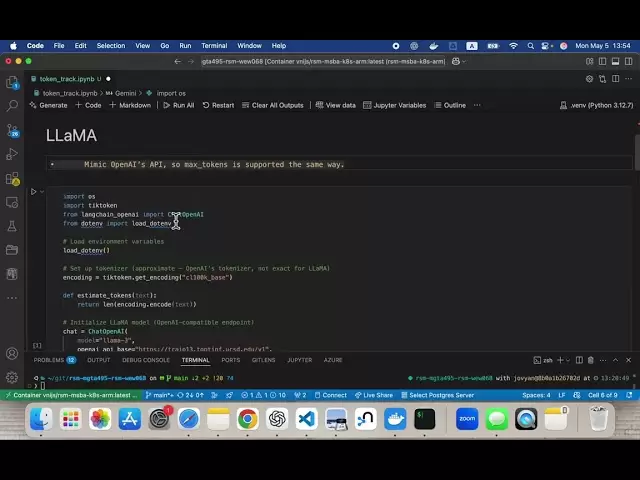Screen dimensions: 640x480
Task: Open errors and warnings status item
Action: [263, 395]
